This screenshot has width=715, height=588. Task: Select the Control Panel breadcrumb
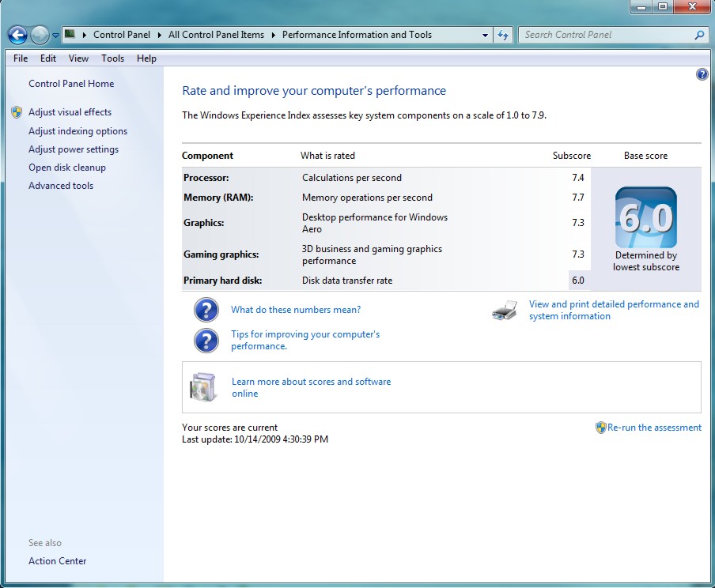[x=121, y=35]
